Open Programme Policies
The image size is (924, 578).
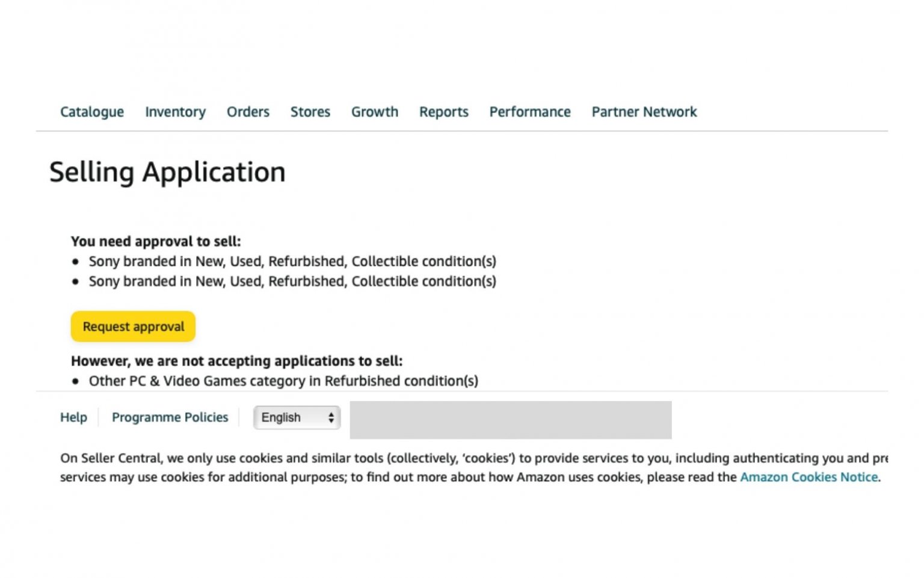pos(170,417)
